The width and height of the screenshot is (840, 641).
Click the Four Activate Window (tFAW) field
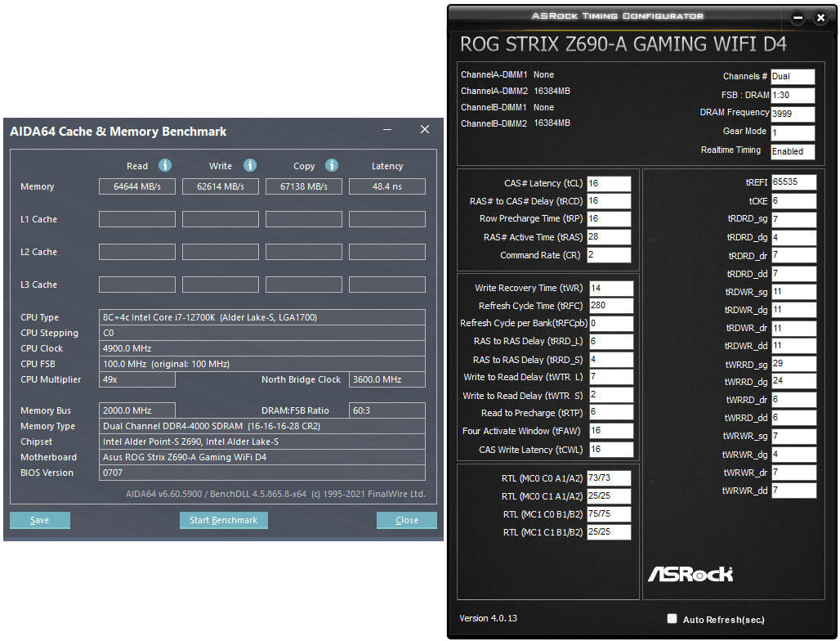(611, 431)
